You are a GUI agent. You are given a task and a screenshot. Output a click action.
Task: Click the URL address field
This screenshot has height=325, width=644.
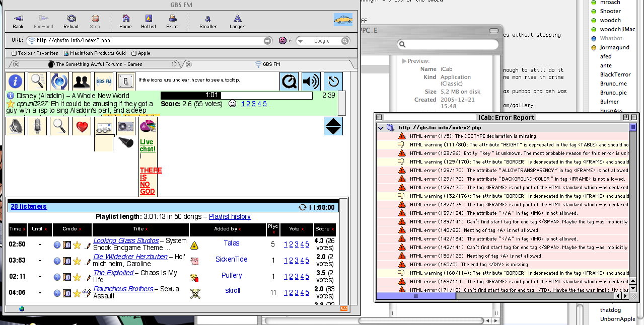[149, 41]
